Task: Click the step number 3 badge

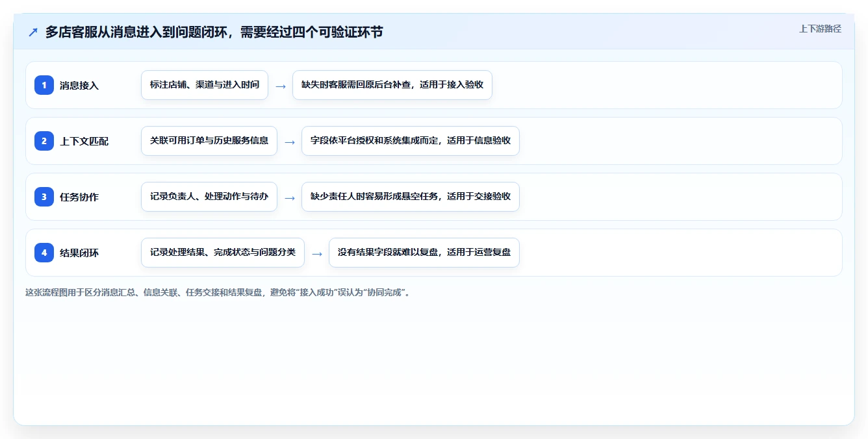Action: pos(44,197)
